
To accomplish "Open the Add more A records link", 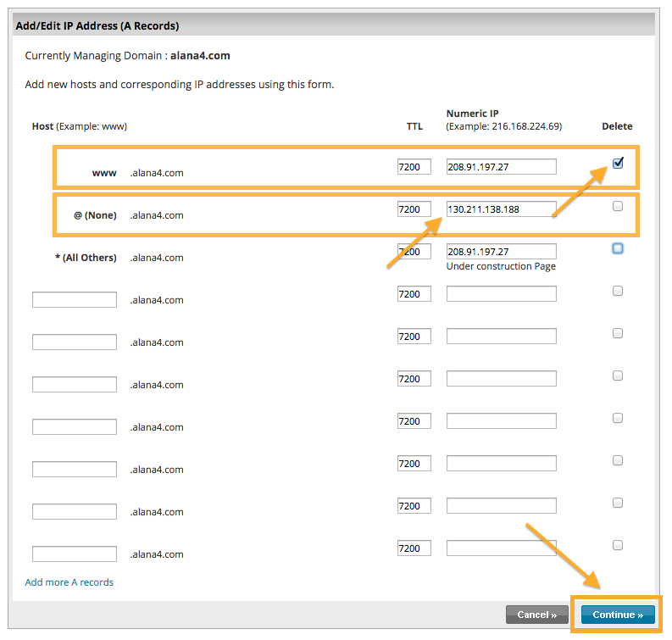I will [x=69, y=582].
